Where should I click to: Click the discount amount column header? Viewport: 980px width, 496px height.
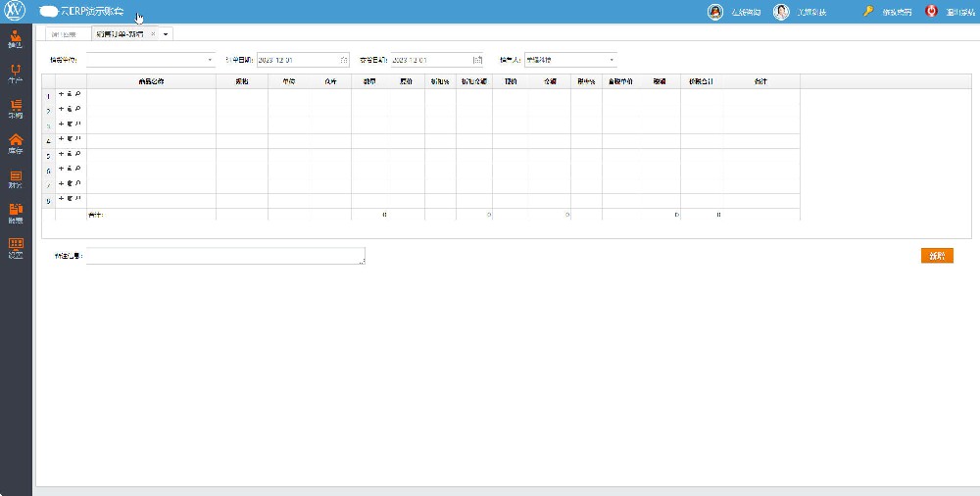(x=473, y=81)
